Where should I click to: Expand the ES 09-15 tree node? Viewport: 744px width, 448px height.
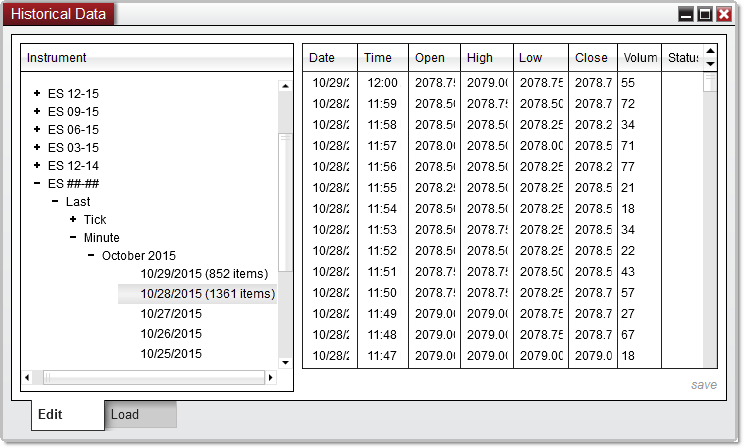(37, 111)
